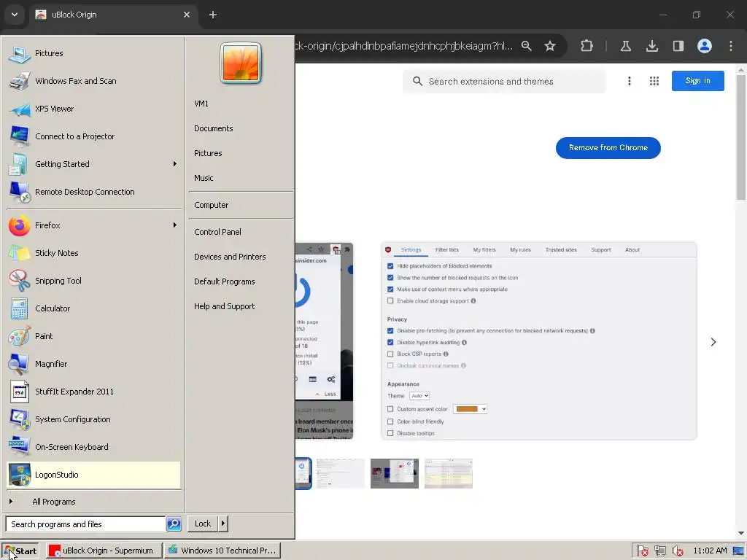Expand the Firefox jump list arrow
Image resolution: width=747 pixels, height=560 pixels.
[175, 225]
